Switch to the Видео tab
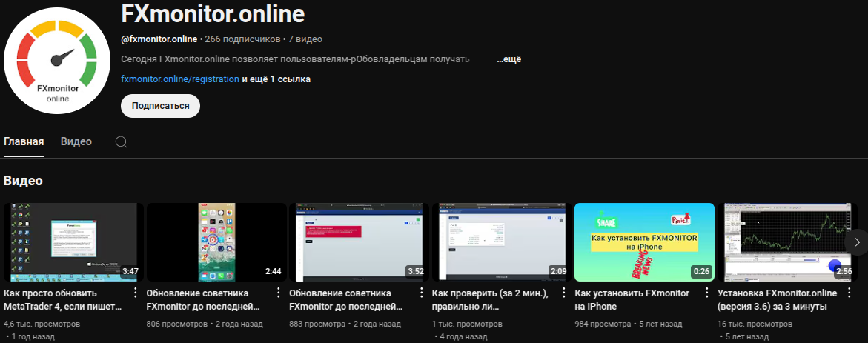 point(76,141)
